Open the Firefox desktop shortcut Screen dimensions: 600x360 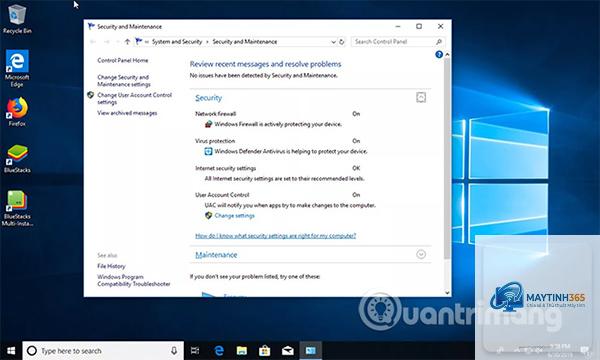point(17,112)
